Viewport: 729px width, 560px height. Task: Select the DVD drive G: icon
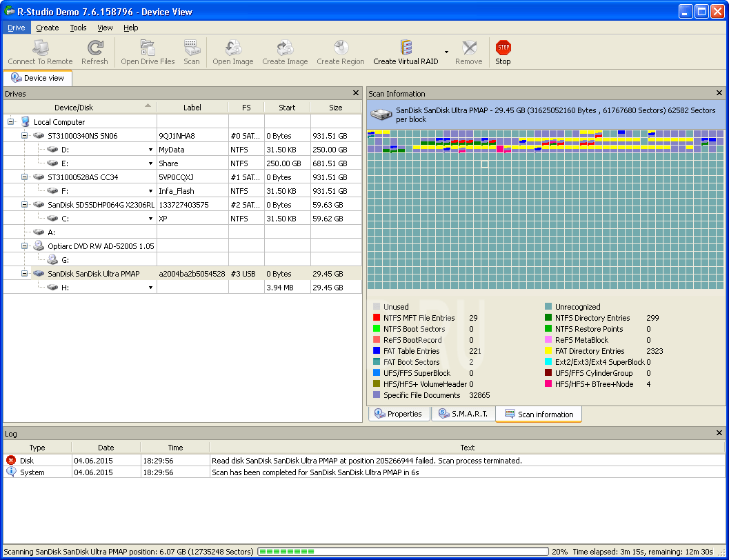click(x=52, y=259)
